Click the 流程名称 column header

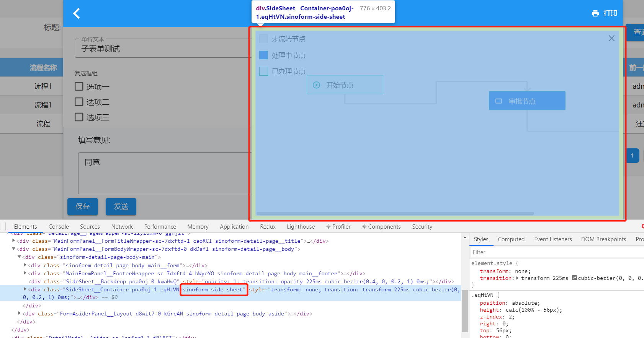(43, 68)
